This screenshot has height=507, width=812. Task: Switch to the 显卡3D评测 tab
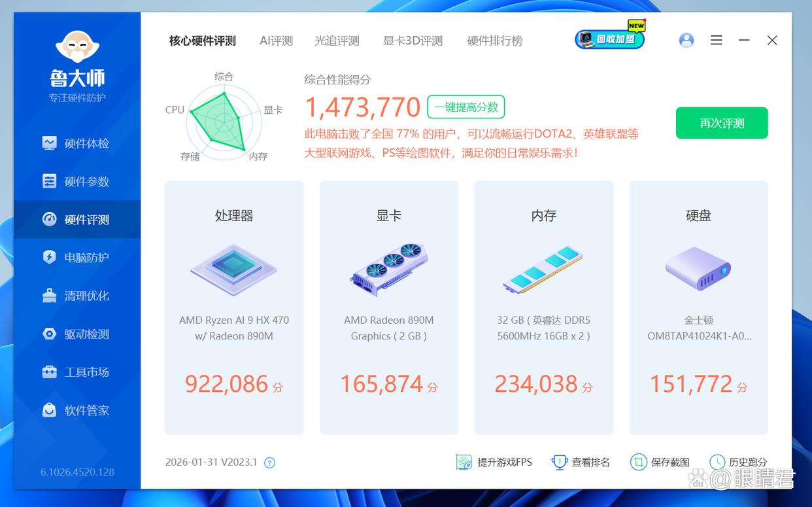tap(413, 41)
